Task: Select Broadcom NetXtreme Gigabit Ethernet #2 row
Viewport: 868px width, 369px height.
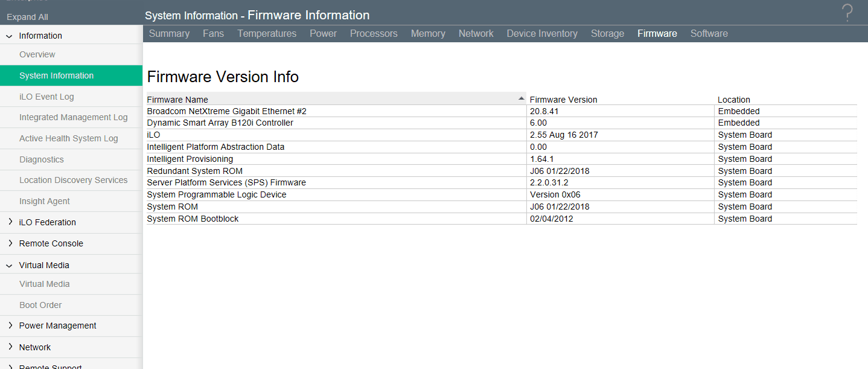Action: coord(502,111)
